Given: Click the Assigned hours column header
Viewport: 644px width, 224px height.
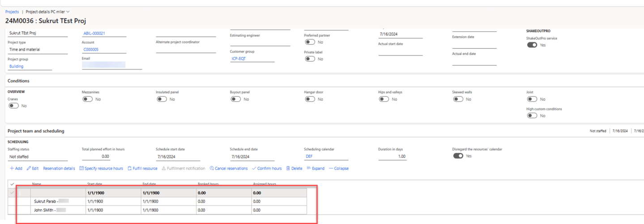Looking at the screenshot, I should pos(264,184).
